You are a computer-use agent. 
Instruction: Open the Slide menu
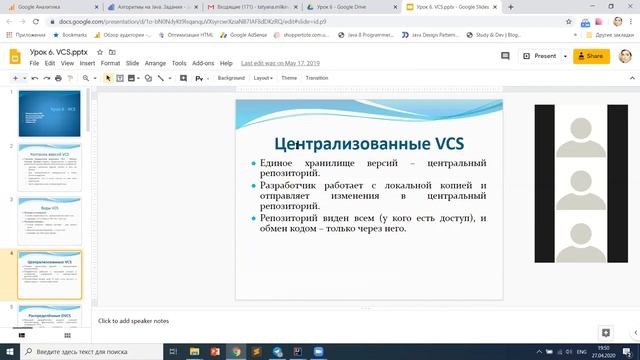[132, 63]
